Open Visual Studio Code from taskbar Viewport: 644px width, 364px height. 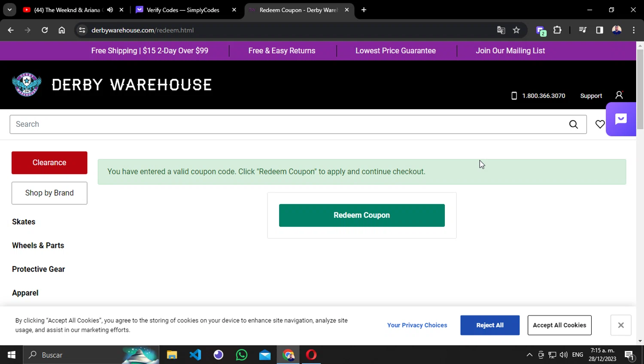(x=195, y=355)
